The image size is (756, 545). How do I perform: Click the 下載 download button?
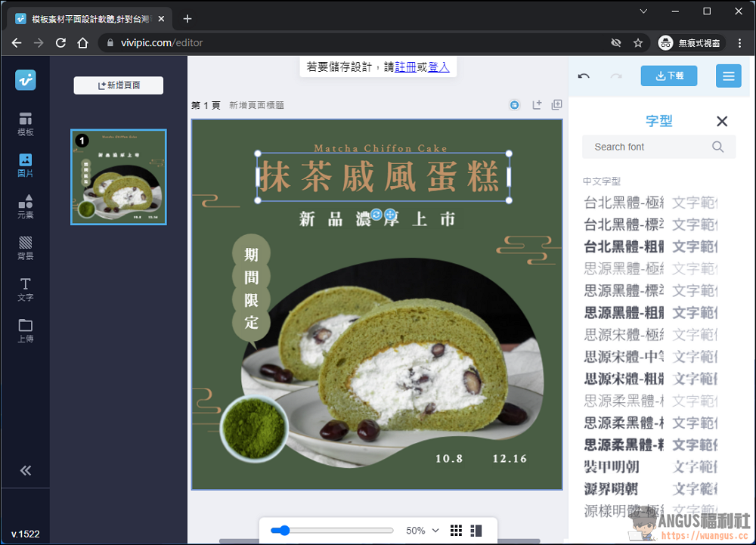pyautogui.click(x=669, y=76)
